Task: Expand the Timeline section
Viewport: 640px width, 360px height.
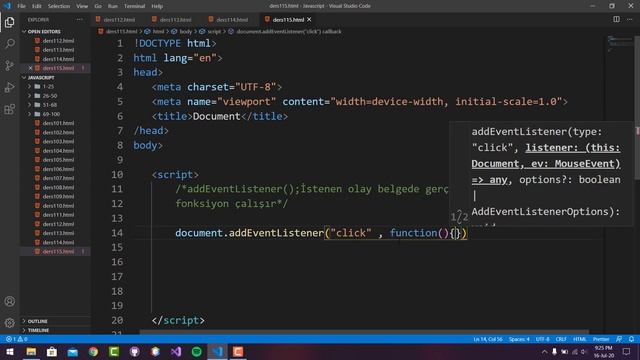Action: (x=38, y=330)
